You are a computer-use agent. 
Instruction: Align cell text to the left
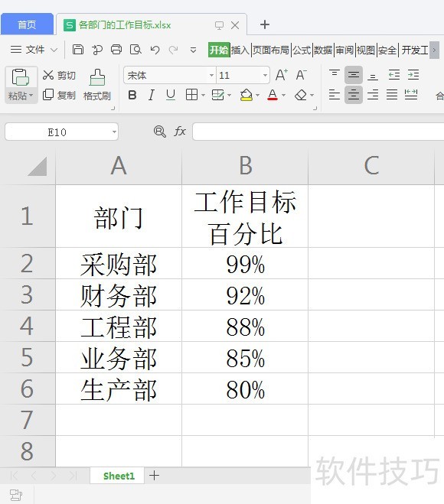(335, 95)
